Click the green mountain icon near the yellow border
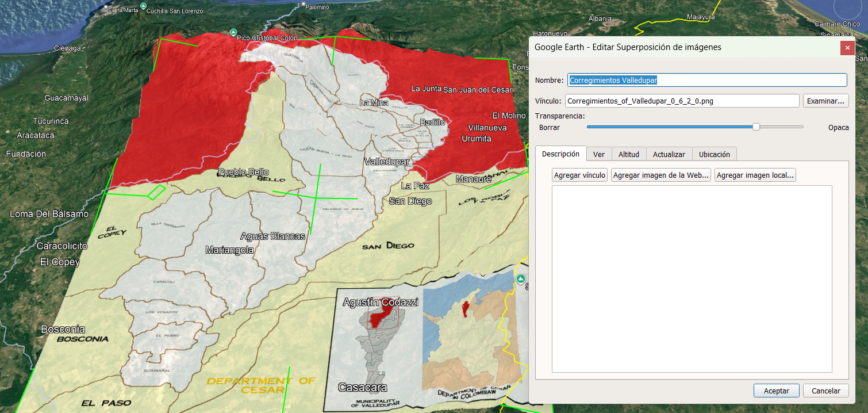 click(x=521, y=279)
